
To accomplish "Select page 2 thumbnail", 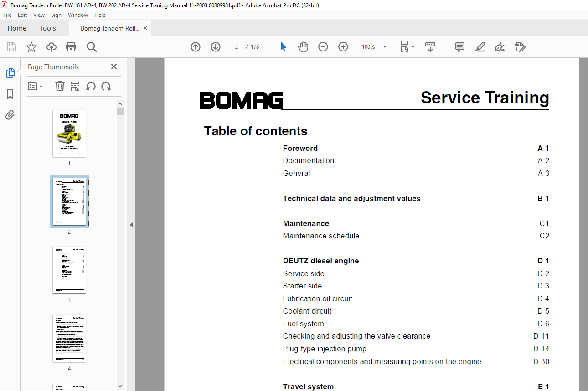I will click(69, 201).
